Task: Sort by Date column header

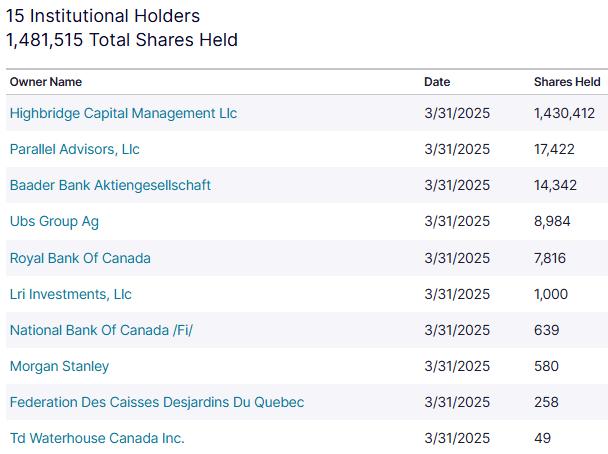Action: point(437,82)
